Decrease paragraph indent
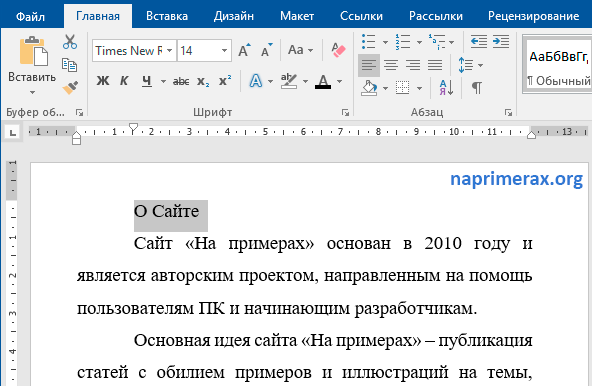This screenshot has width=592, height=386. tap(479, 42)
